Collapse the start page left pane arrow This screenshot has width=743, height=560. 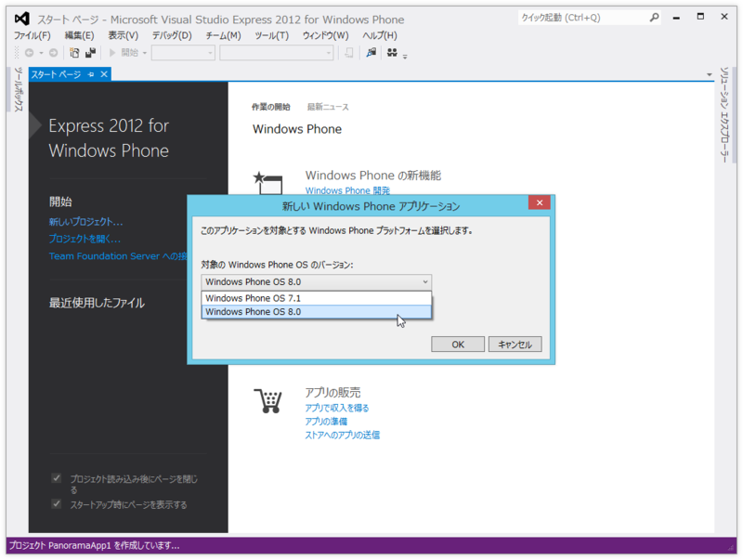(x=35, y=125)
